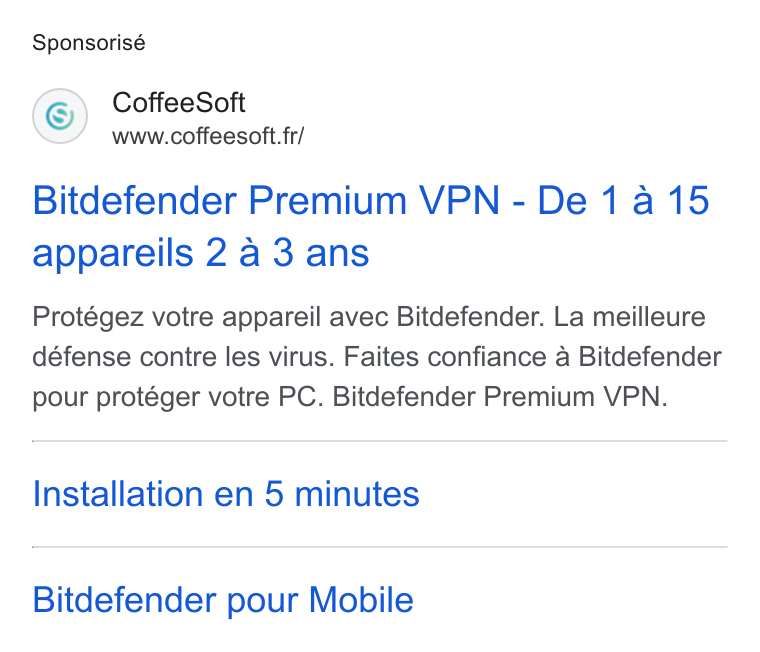Click 'Faites confiance à Bitdefender' description text
This screenshot has width=760, height=652.
tap(533, 357)
